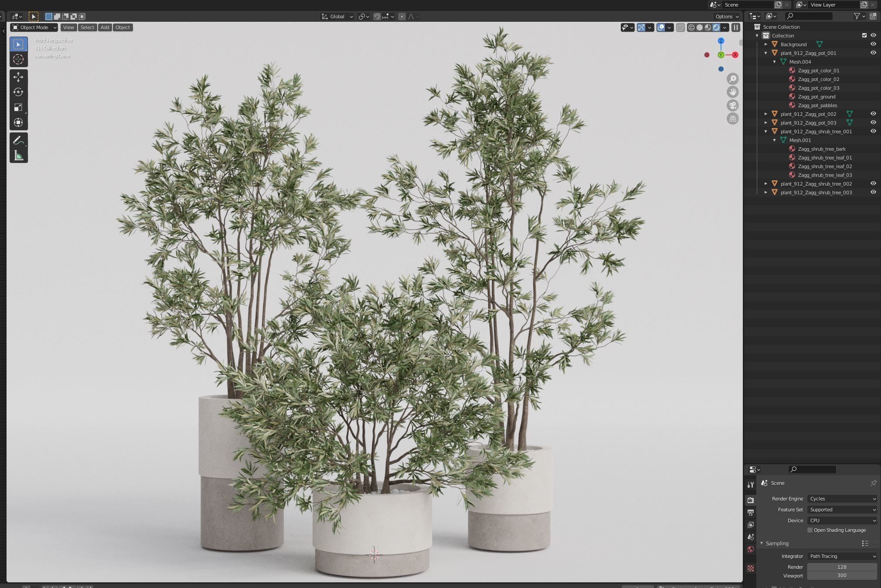Open the View menu
881x588 pixels.
coord(68,27)
